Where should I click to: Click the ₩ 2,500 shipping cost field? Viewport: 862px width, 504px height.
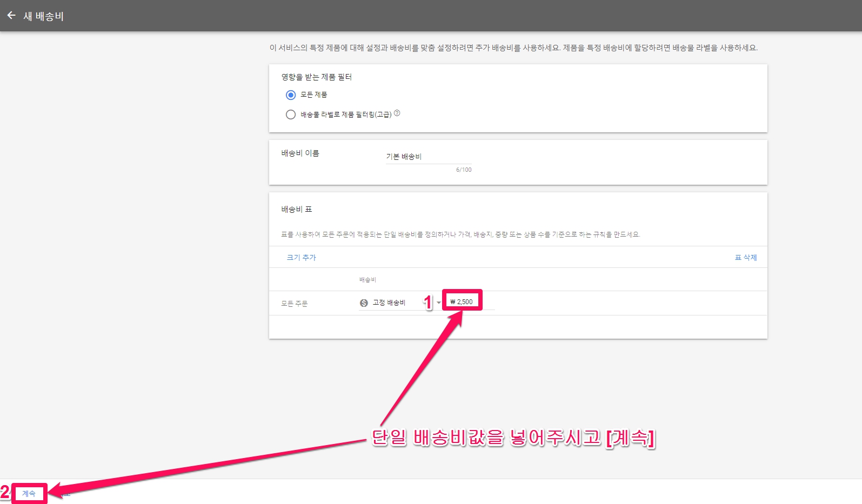462,302
